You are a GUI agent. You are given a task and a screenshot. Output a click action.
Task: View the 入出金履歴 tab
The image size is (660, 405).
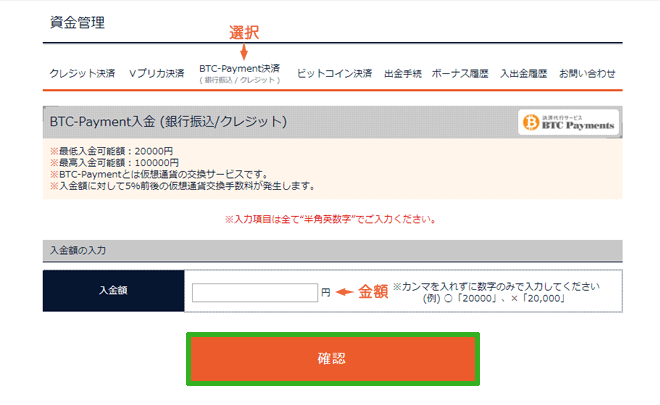click(524, 74)
